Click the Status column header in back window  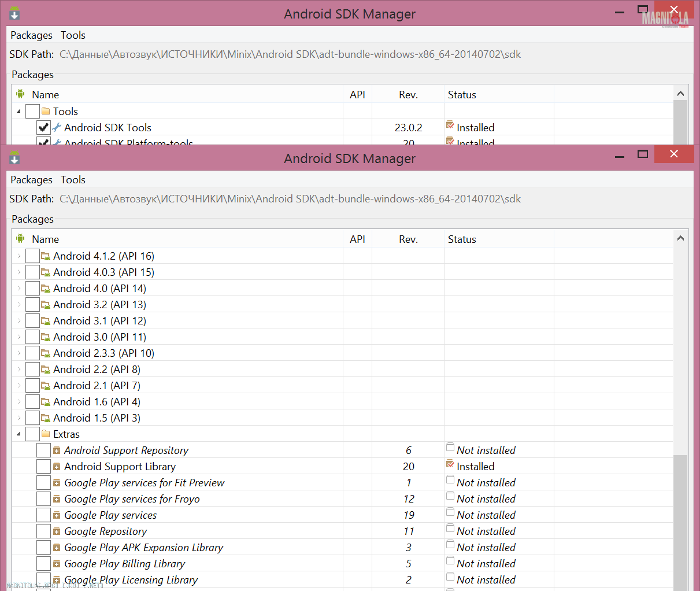click(499, 94)
